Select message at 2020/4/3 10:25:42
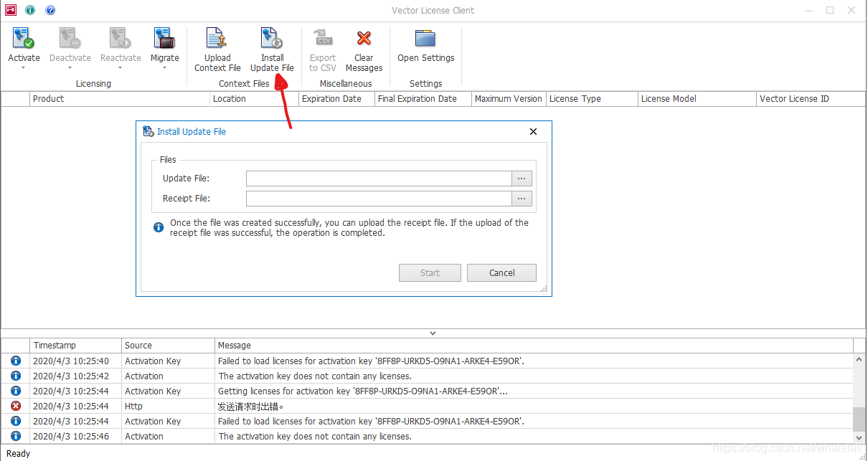This screenshot has width=868, height=461. [x=428, y=376]
